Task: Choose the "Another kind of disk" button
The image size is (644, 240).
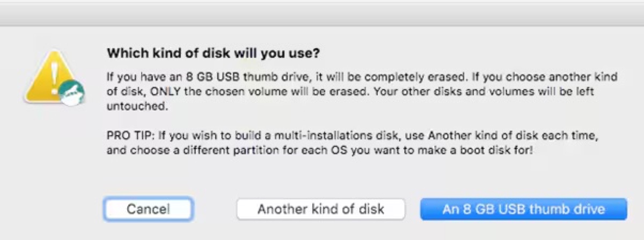Action: tap(321, 209)
